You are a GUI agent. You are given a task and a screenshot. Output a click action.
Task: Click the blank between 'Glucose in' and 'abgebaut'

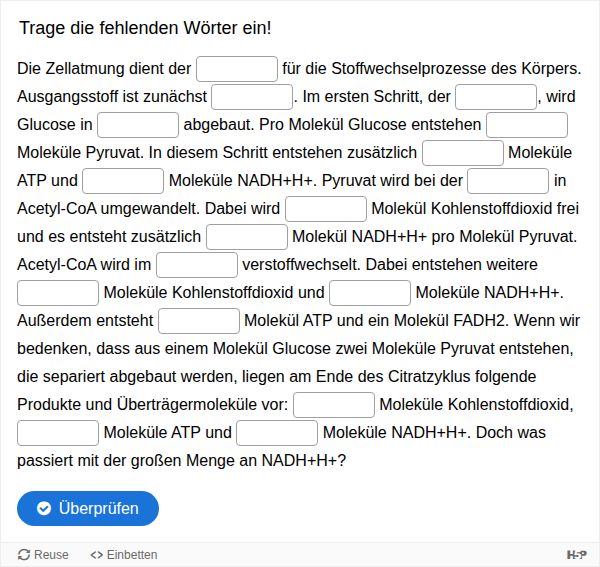tap(138, 125)
